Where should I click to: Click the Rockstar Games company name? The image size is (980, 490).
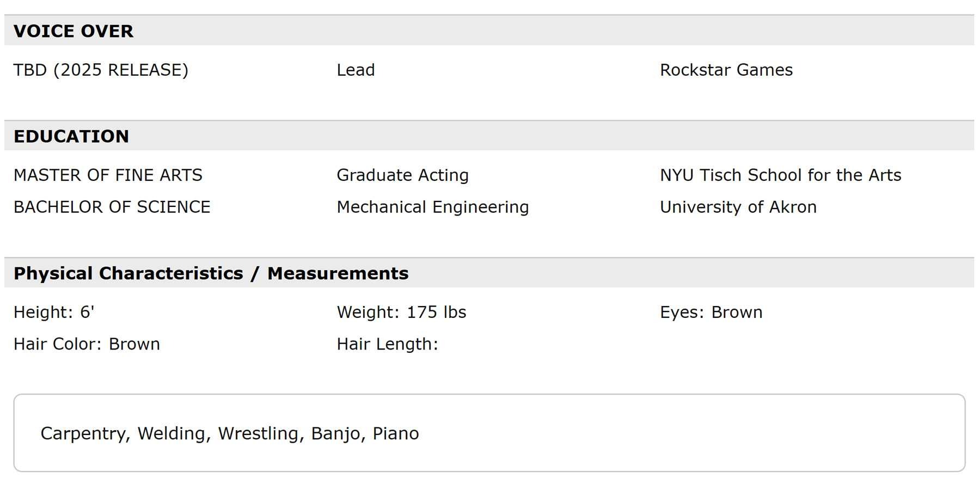(x=726, y=70)
